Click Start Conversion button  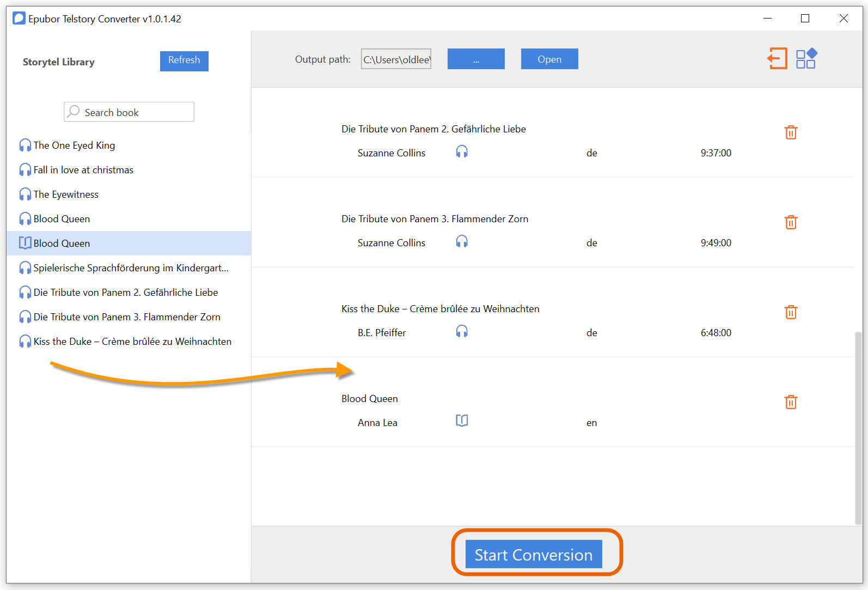(x=534, y=555)
